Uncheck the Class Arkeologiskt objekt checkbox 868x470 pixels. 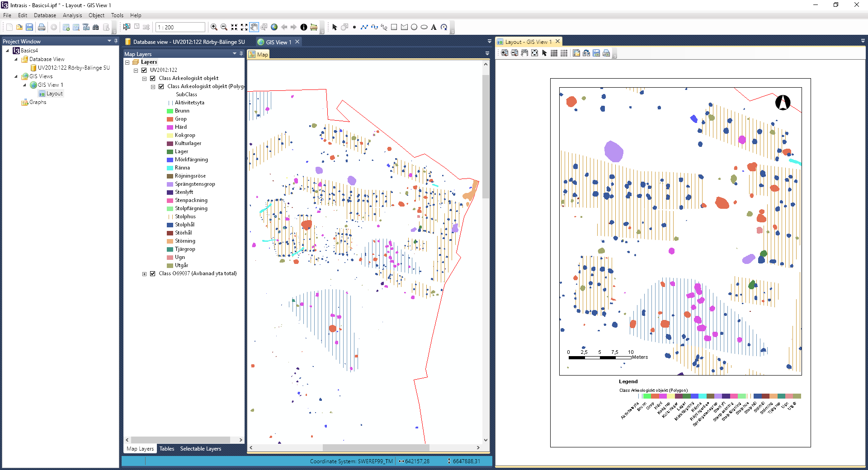[153, 78]
